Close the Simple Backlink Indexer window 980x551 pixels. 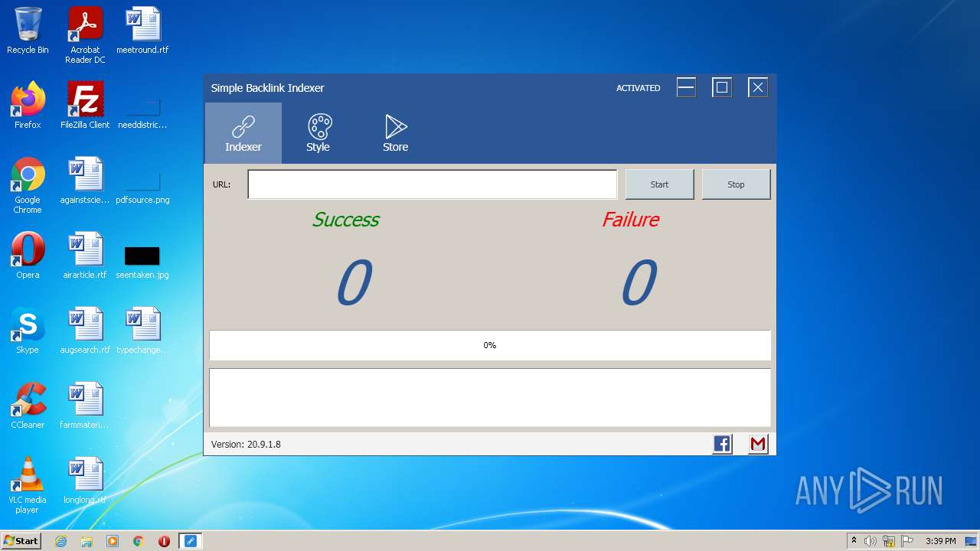click(x=758, y=87)
